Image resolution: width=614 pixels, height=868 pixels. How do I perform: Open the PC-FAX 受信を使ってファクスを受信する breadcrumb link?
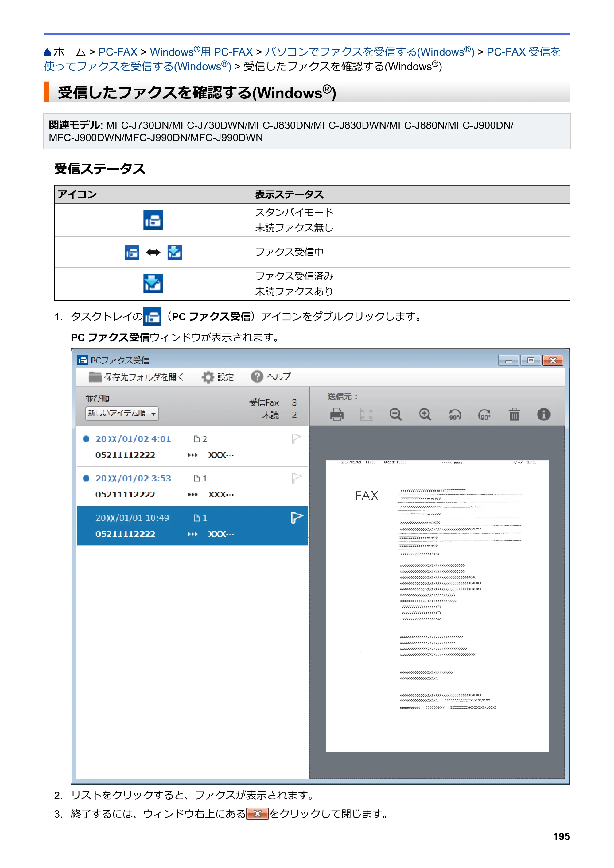(x=137, y=66)
